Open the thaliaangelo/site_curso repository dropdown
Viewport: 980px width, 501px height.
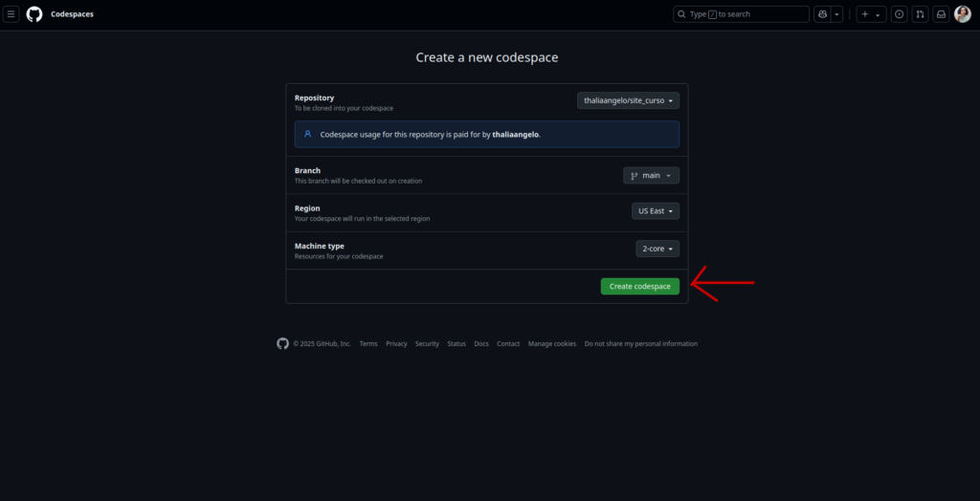pyautogui.click(x=628, y=100)
